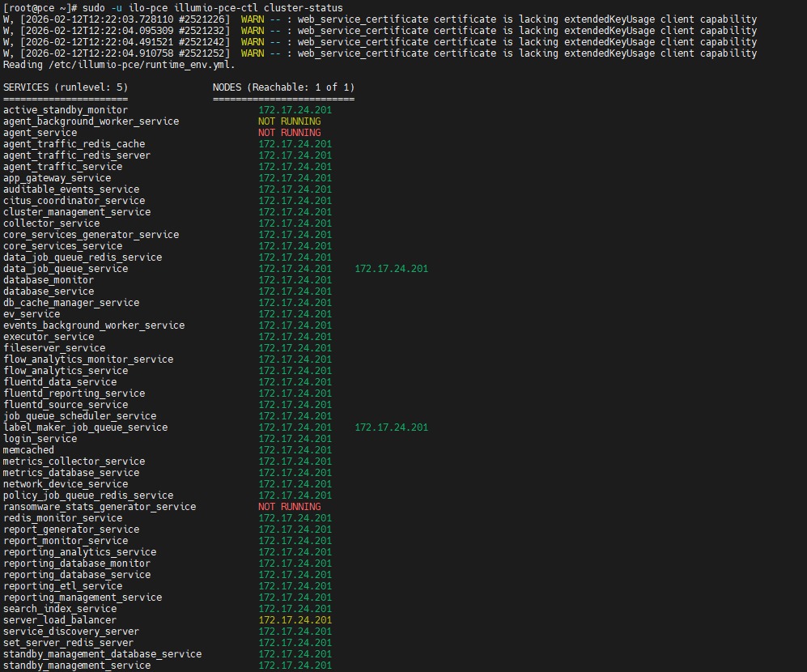
Task: Click memcached service name
Action: pyautogui.click(x=28, y=449)
